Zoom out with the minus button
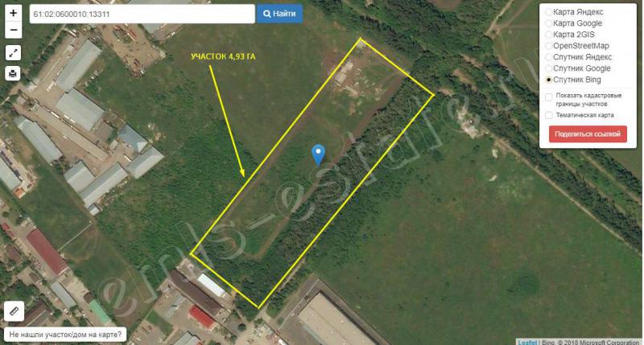The image size is (644, 345). click(13, 30)
